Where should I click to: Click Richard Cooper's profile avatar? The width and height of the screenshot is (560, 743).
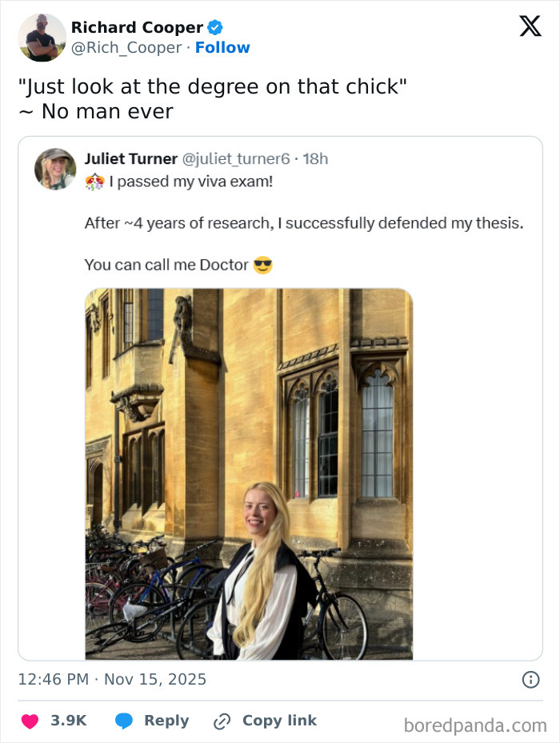(x=42, y=37)
